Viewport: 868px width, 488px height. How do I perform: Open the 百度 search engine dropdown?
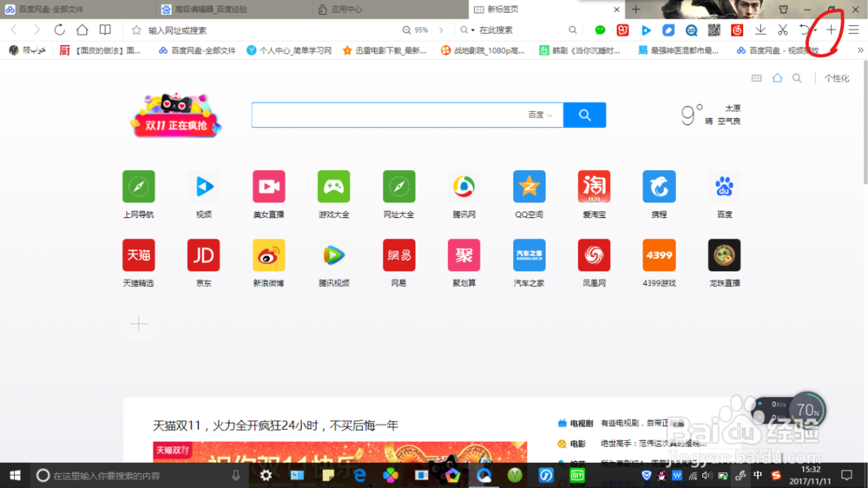(x=540, y=115)
